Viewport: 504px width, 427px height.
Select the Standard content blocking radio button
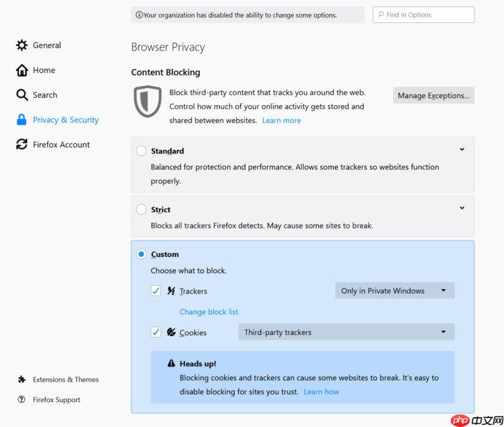pos(141,150)
